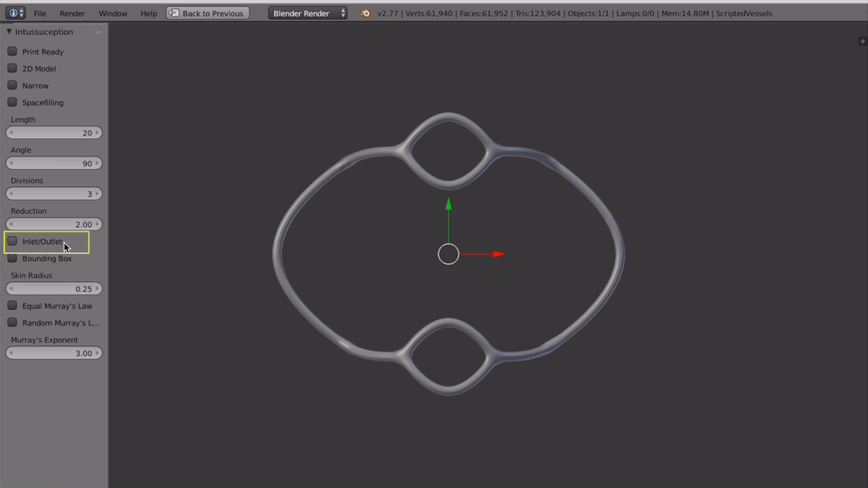Click the Intussusception panel drag grip
868x488 pixels.
tap(99, 33)
